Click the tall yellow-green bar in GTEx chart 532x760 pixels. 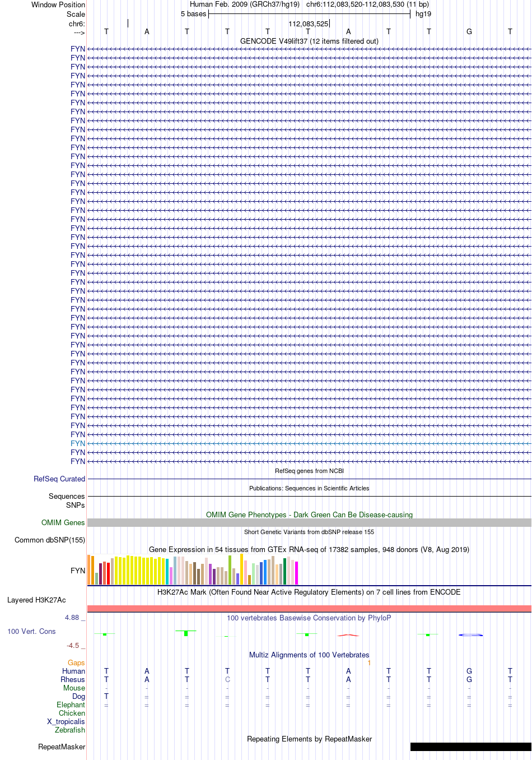point(230,570)
